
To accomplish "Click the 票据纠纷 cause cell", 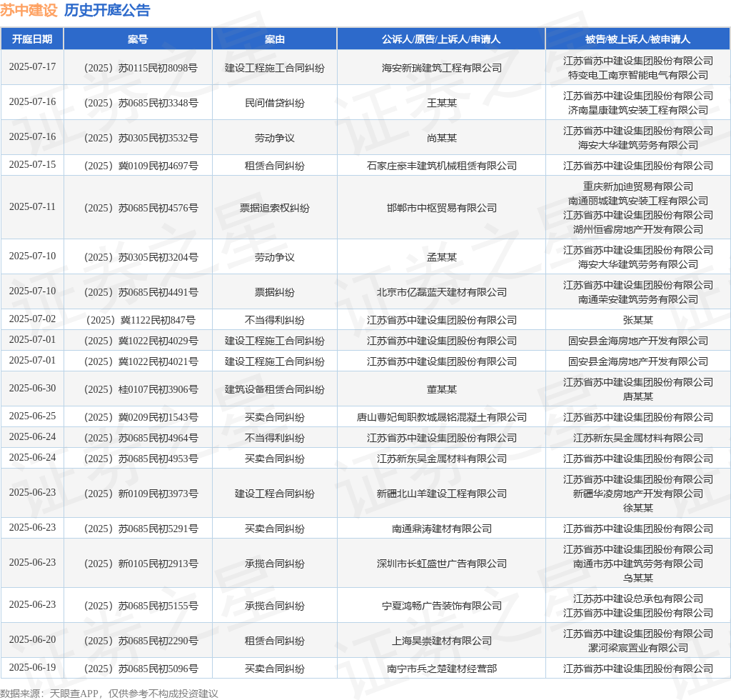I will point(275,292).
